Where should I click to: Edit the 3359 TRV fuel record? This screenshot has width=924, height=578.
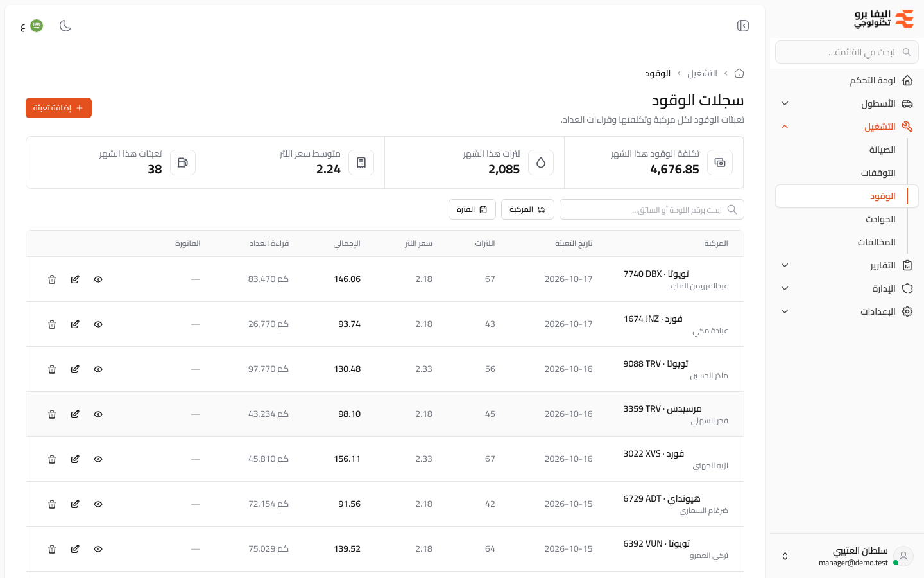pos(75,414)
